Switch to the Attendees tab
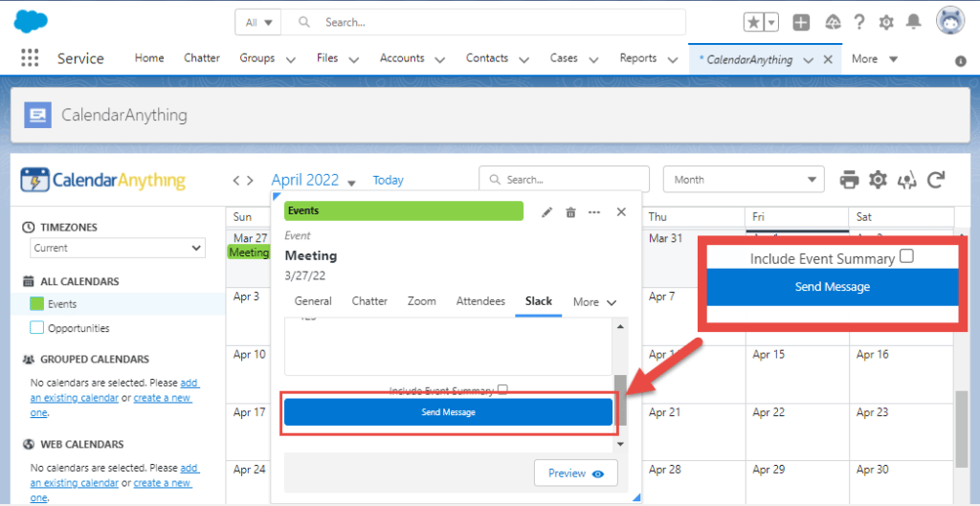Image resolution: width=980 pixels, height=506 pixels. tap(480, 301)
